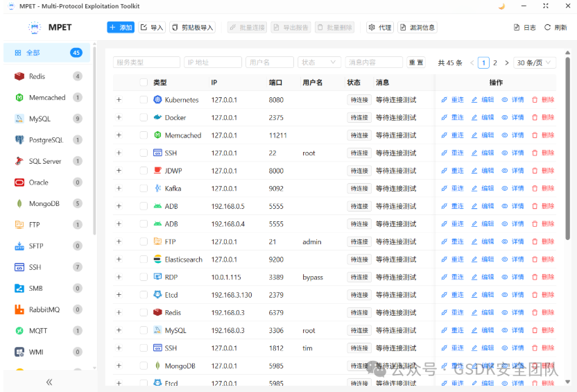Click the SSH sidebar icon
Viewport: 577px width, 392px height.
coord(19,267)
